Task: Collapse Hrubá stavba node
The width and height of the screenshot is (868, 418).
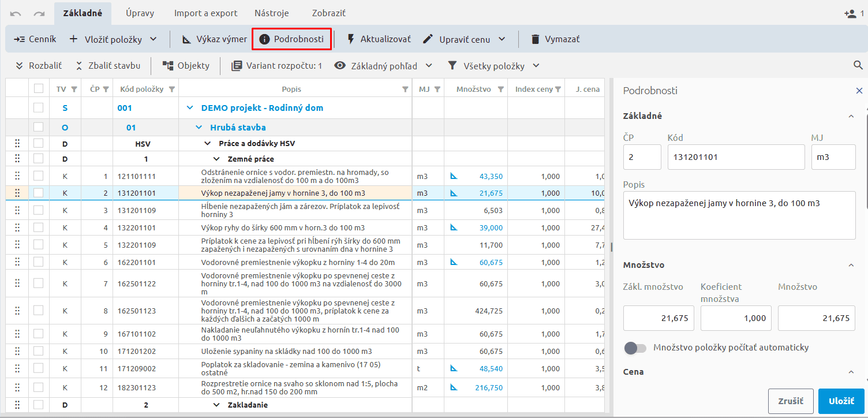Action: pos(199,127)
